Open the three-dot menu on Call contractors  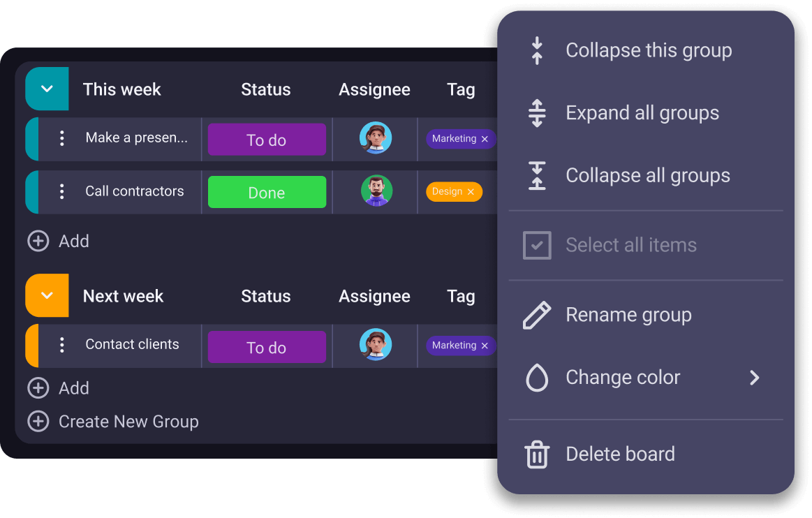(62, 191)
